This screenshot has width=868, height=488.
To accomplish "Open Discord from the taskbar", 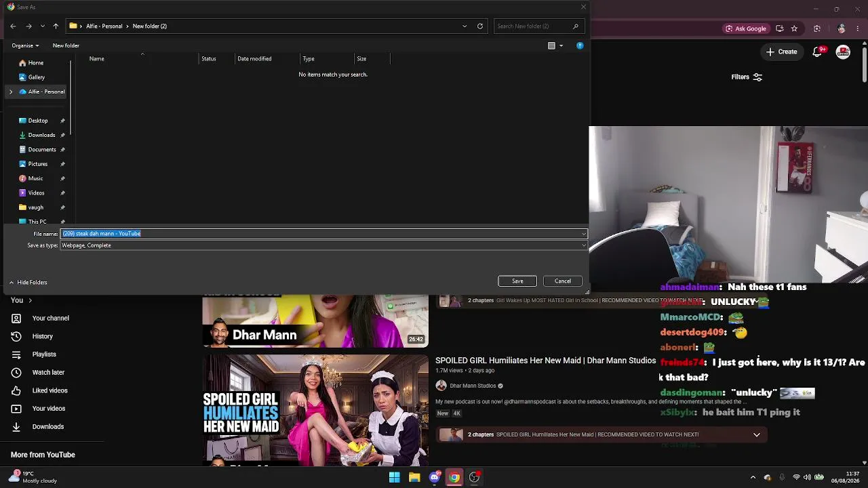I will pos(435,477).
